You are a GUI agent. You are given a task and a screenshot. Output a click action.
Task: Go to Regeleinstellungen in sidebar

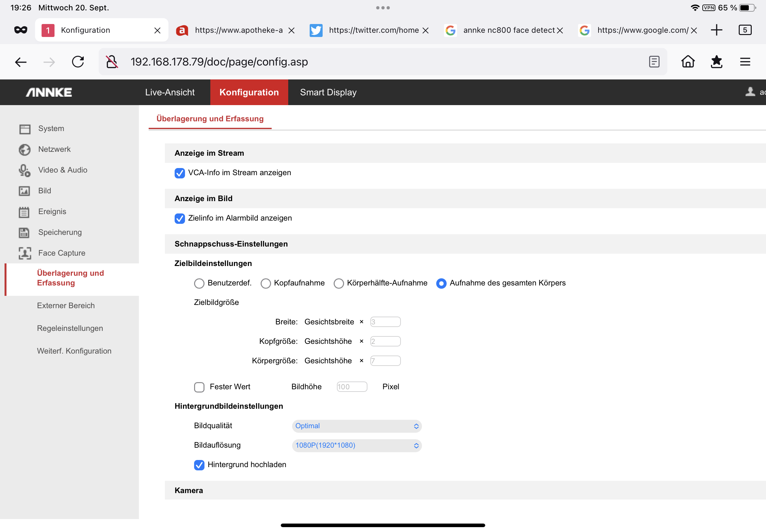coord(70,328)
